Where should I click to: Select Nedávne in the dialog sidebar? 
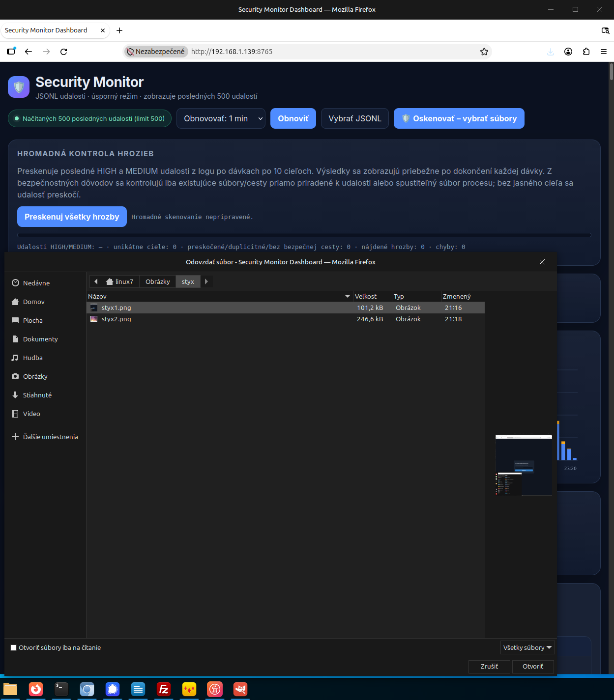(x=45, y=283)
